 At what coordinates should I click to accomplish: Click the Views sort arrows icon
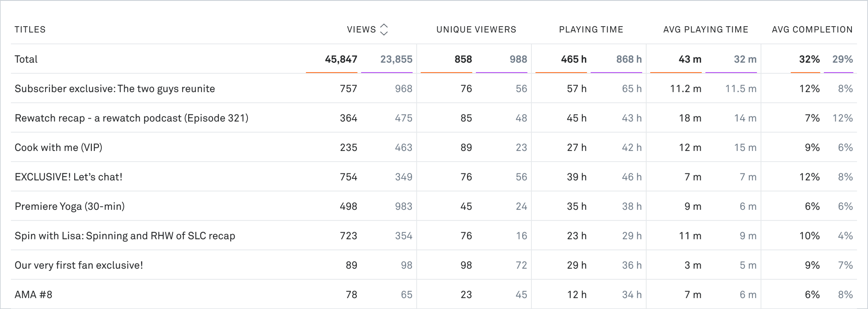coord(384,29)
